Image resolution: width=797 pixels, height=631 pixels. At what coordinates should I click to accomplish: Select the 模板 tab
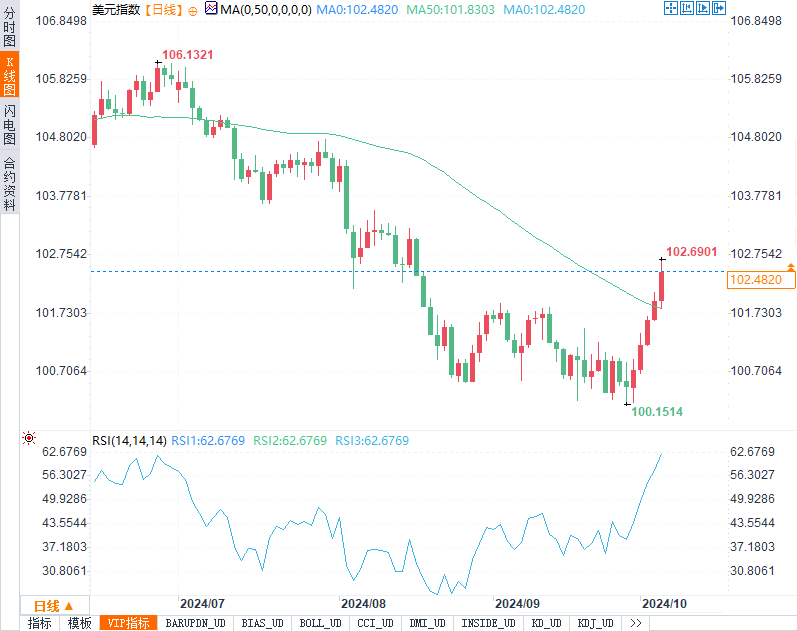point(80,623)
